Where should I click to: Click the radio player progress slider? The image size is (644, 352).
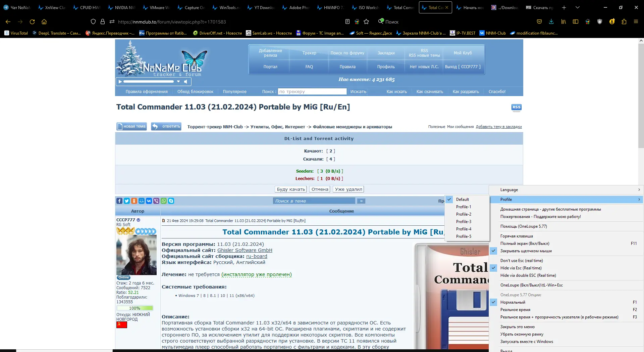click(x=149, y=81)
